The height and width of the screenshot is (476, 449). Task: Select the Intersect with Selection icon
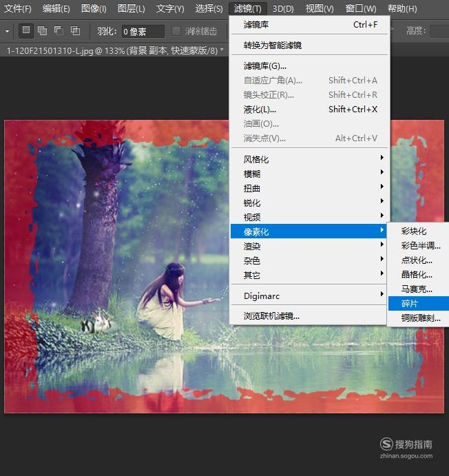(x=75, y=31)
